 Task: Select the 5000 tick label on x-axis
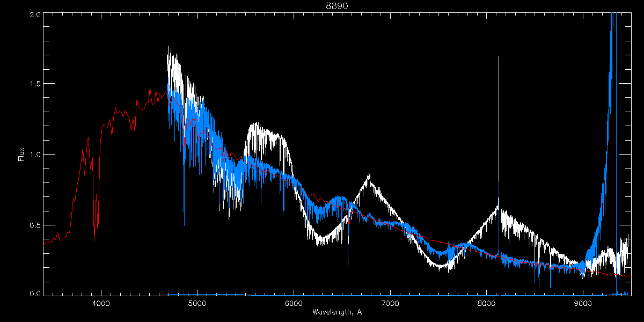coord(197,303)
